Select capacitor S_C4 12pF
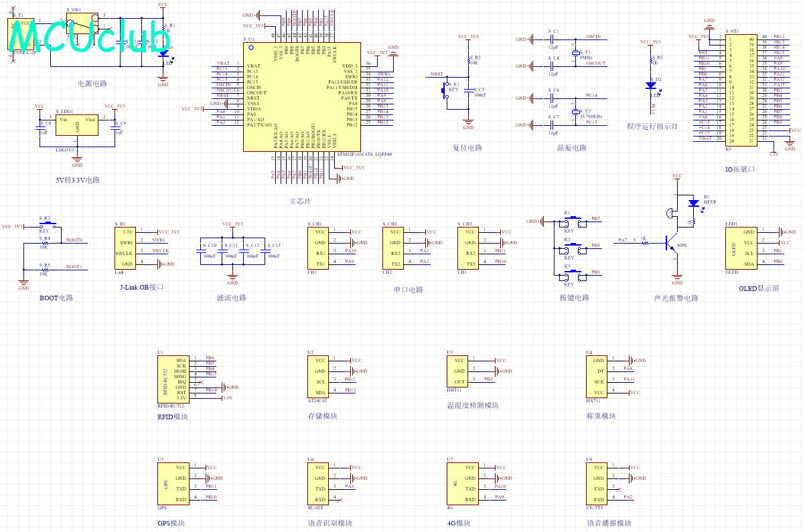This screenshot has width=805, height=532. (x=553, y=66)
